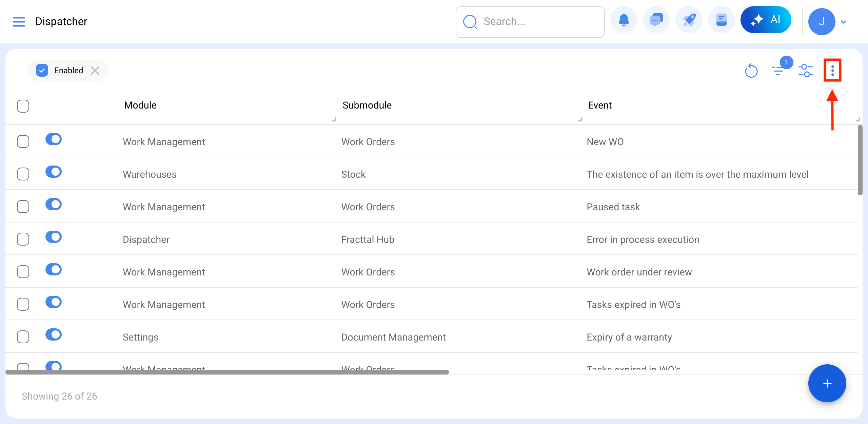868x424 pixels.
Task: Disable the Paused task toggle
Action: click(x=54, y=204)
